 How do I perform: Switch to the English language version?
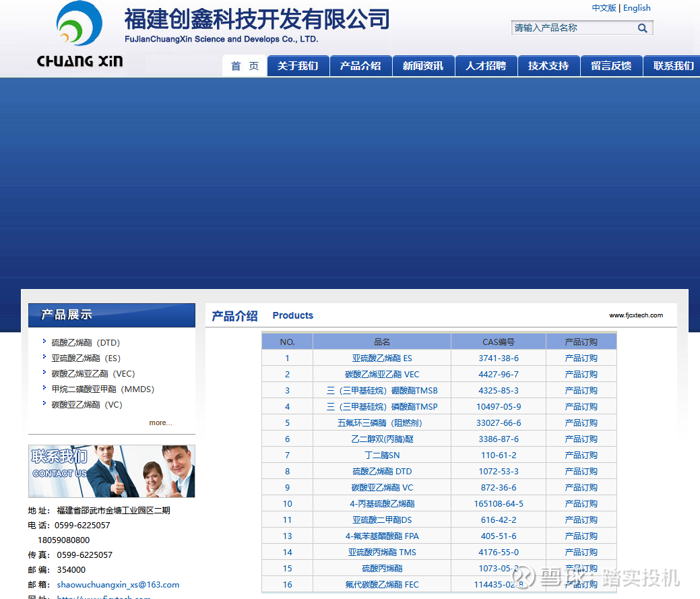coord(637,8)
